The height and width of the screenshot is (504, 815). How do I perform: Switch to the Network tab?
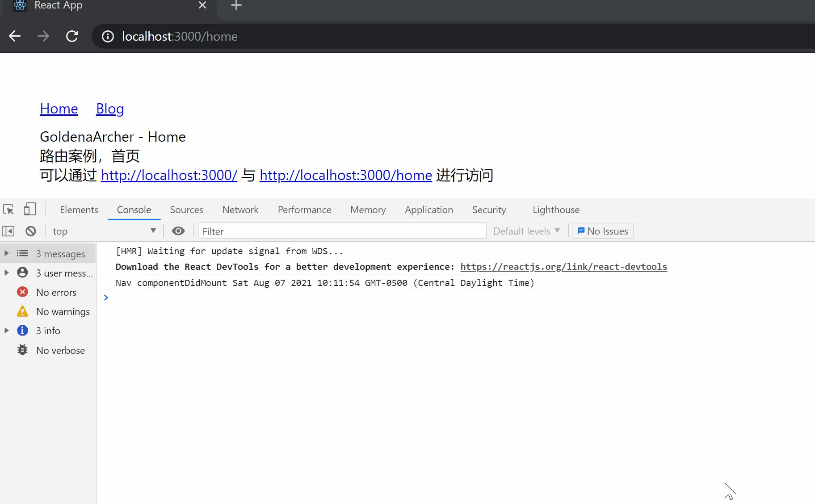240,209
